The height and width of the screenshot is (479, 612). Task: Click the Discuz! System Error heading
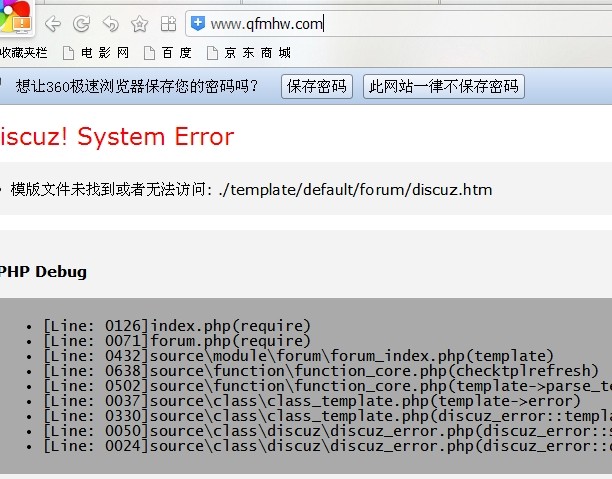coord(117,137)
